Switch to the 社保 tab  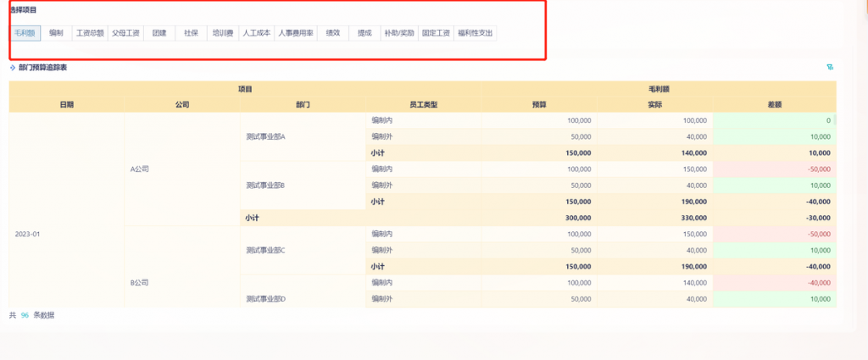point(191,33)
